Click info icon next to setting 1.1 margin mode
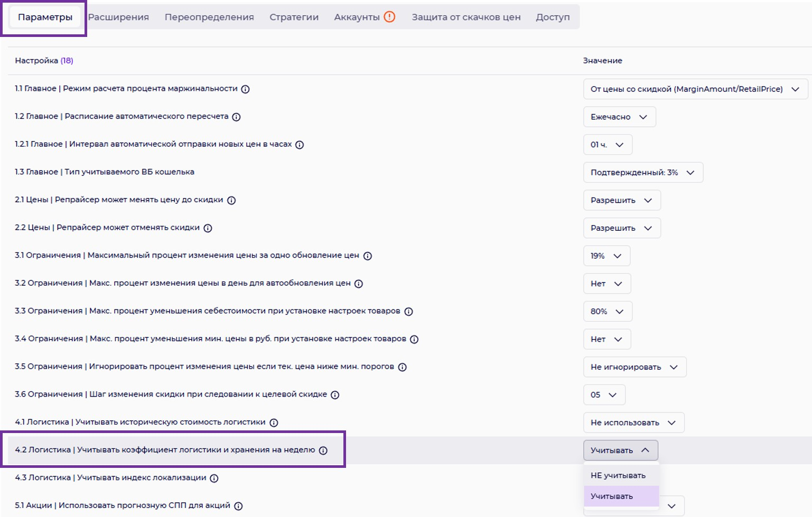This screenshot has width=812, height=517. coord(245,89)
